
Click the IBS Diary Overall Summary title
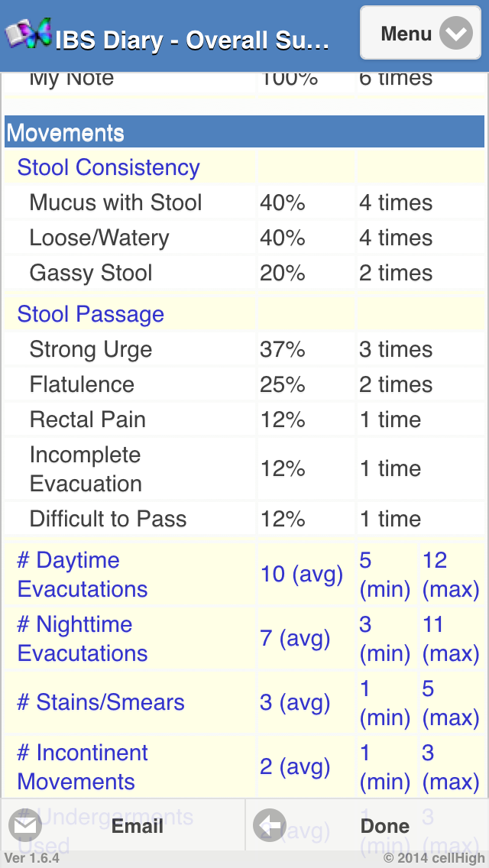(192, 40)
